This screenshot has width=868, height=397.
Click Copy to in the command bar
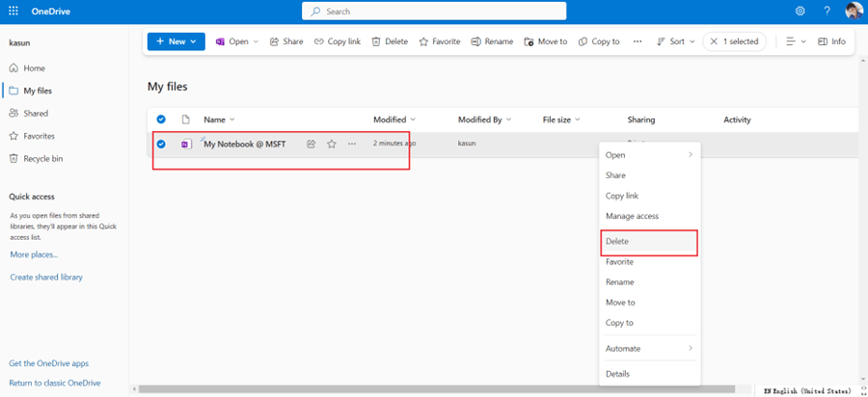(599, 41)
